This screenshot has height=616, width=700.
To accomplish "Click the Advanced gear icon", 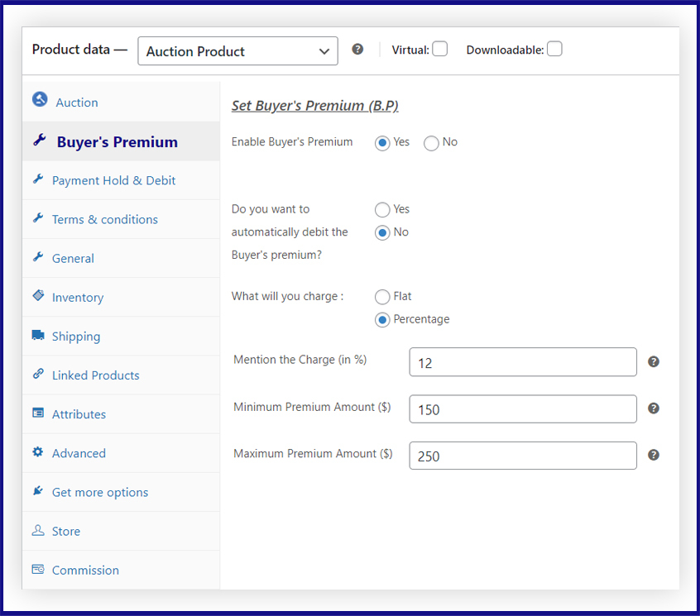I will pyautogui.click(x=38, y=451).
